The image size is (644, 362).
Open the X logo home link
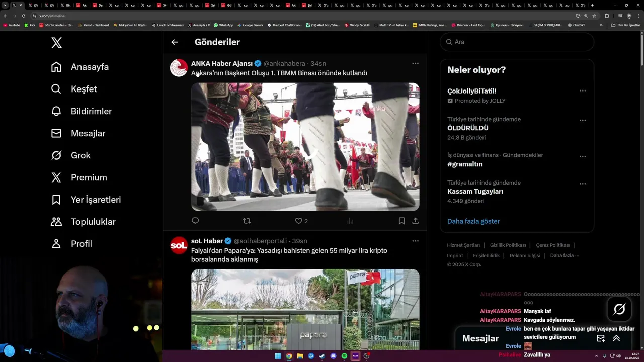[x=56, y=43]
